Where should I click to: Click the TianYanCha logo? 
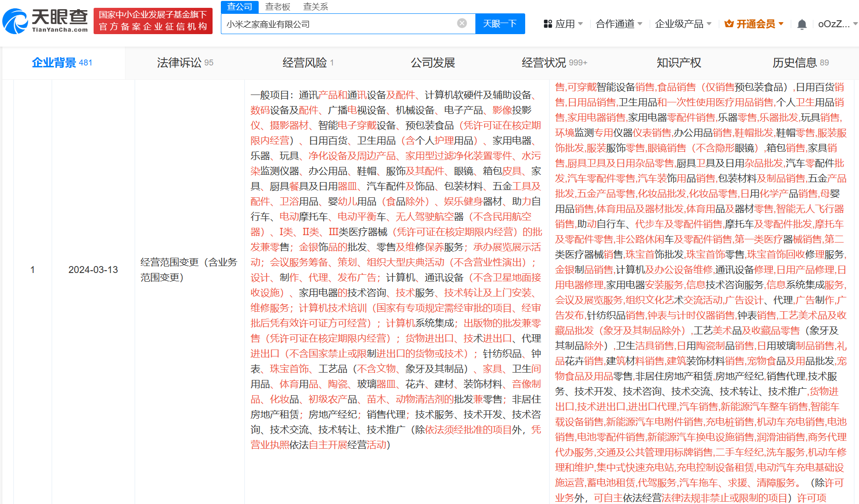click(45, 21)
